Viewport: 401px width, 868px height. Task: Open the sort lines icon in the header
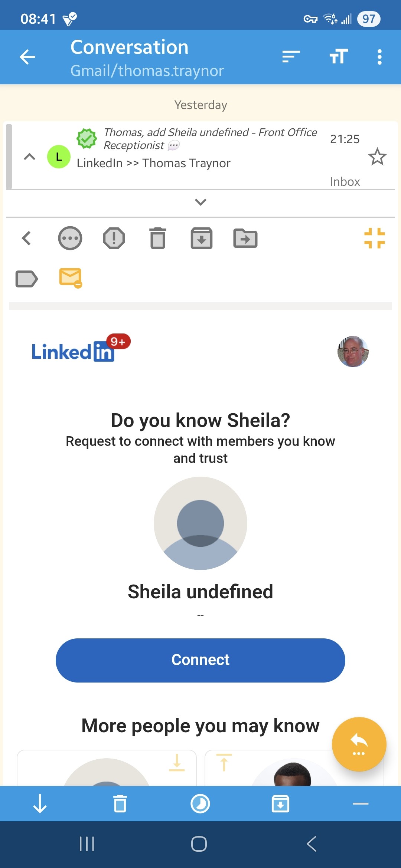pos(291,57)
